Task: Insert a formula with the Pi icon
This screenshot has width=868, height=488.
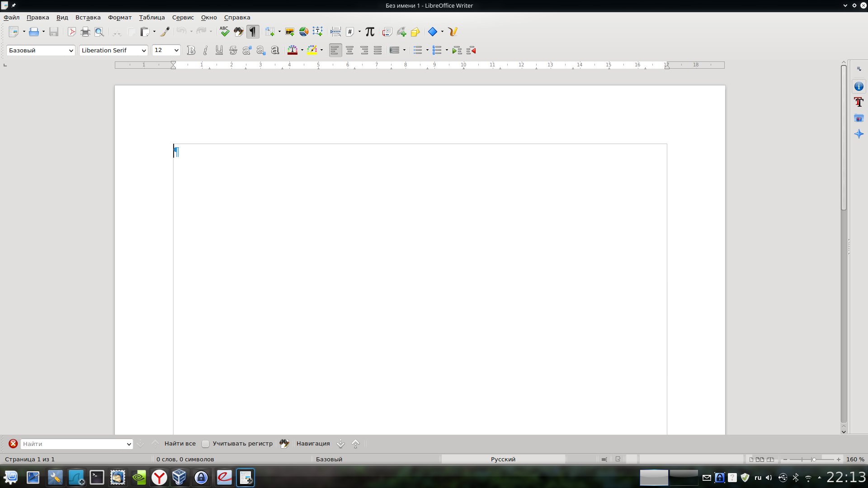Action: point(370,32)
